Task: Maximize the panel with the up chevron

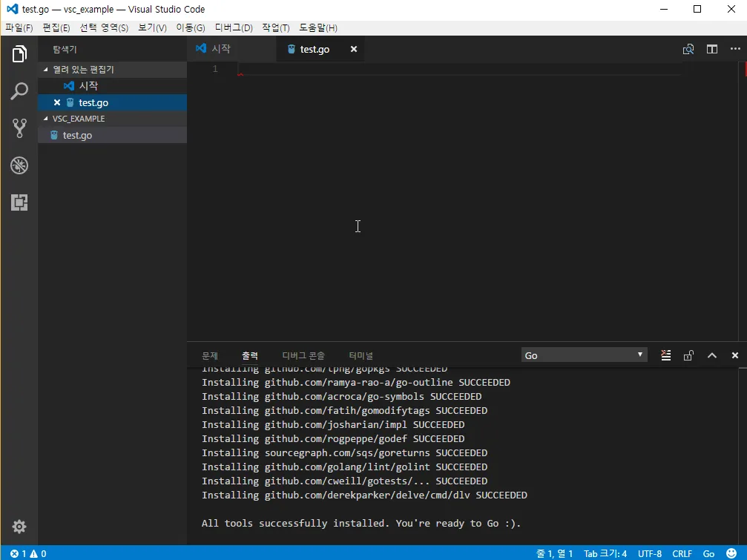Action: [x=711, y=355]
